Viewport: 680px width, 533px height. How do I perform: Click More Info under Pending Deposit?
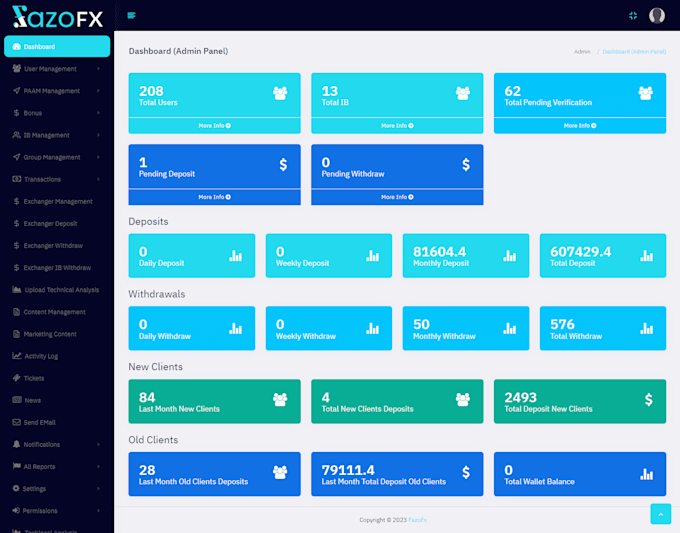click(215, 197)
